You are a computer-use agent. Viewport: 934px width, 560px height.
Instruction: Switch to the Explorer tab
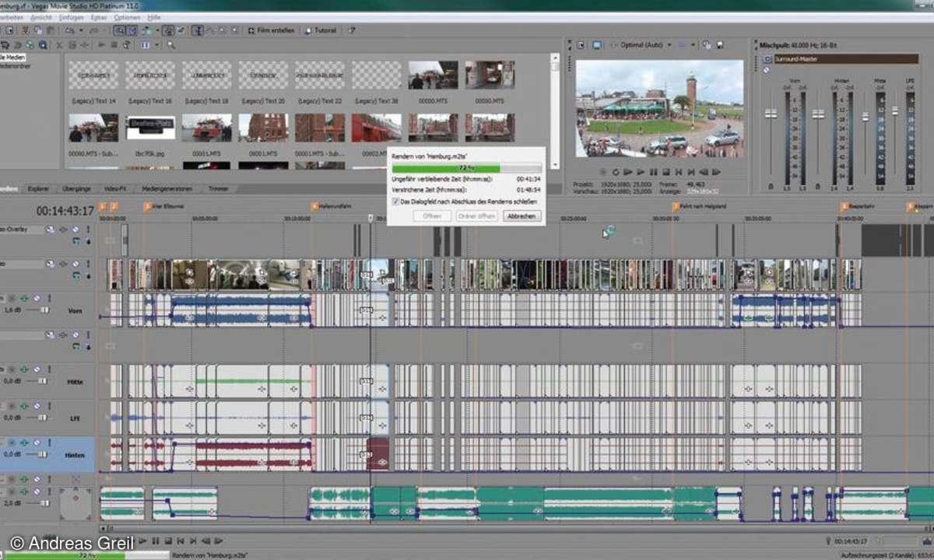coord(38,188)
